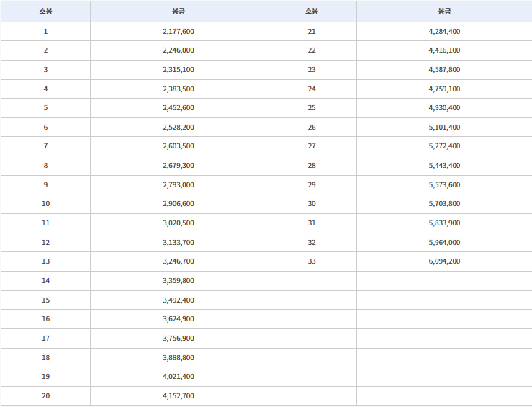The image size is (532, 407).
Task: Click the cell 2,793,000
Action: [x=179, y=185]
